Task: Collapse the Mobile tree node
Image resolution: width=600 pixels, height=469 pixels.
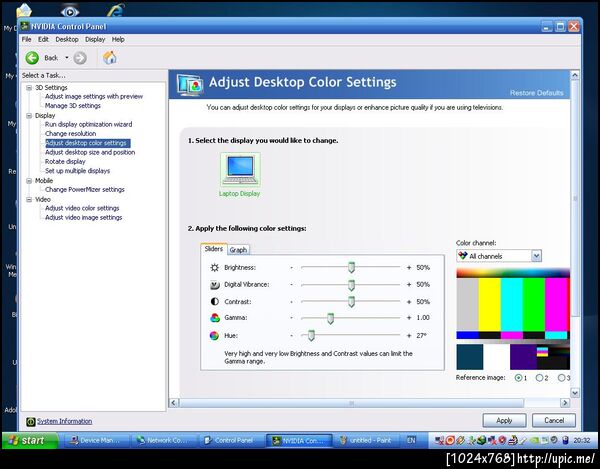Action: (x=29, y=181)
